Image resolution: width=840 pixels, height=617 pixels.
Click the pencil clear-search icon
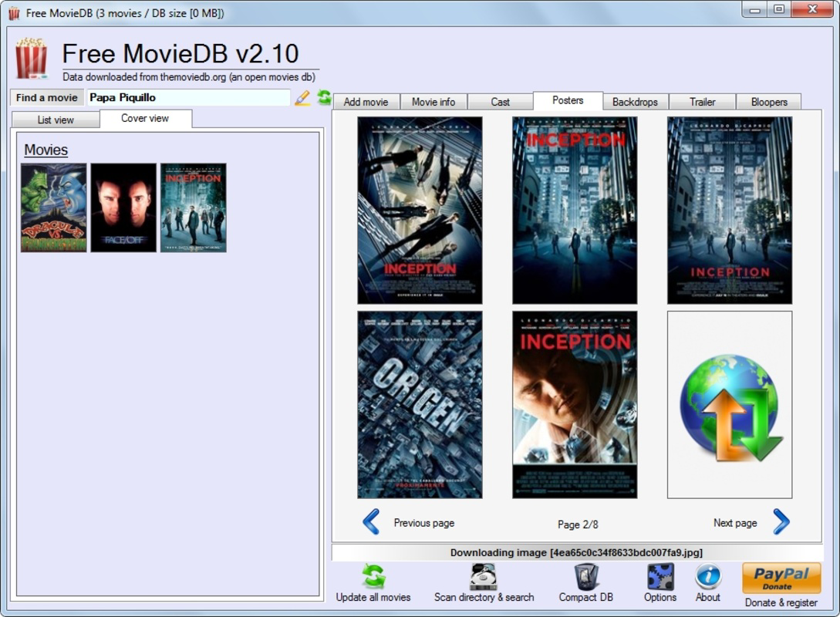302,97
